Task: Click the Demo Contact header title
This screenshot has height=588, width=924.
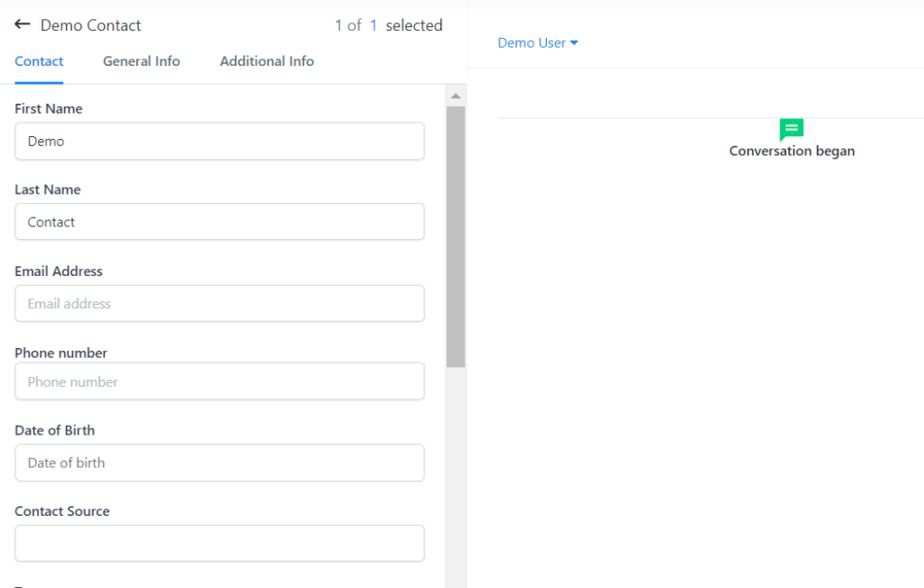Action: [91, 25]
